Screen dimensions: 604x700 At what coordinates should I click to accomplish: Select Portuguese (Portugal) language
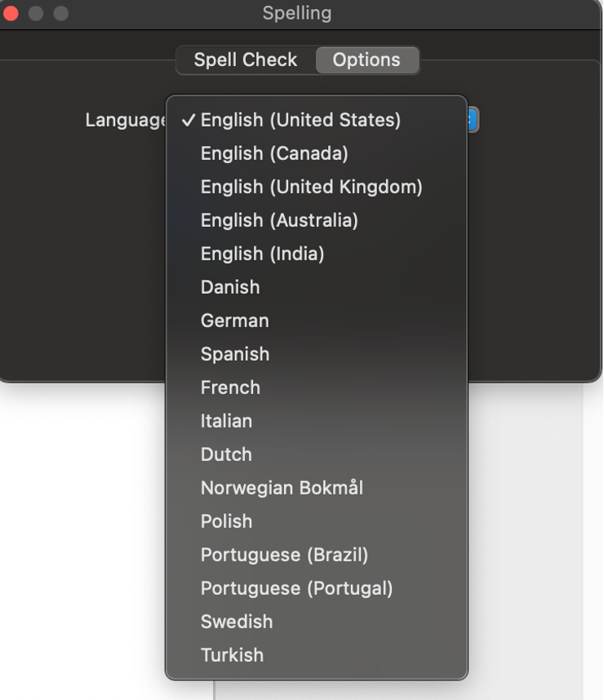pos(296,588)
